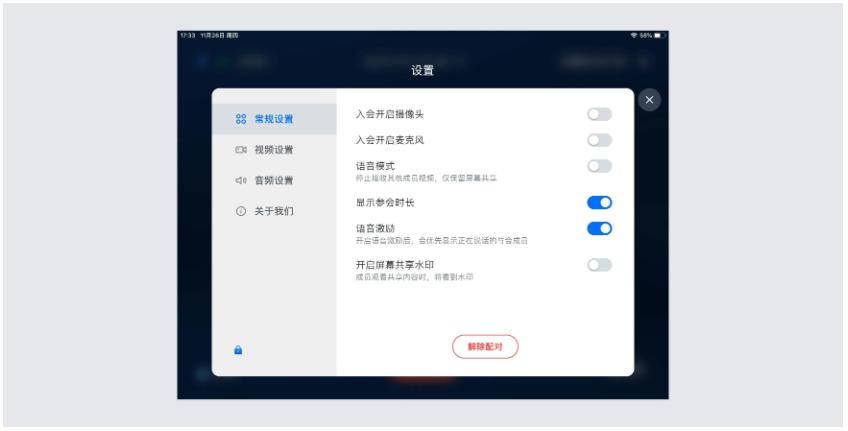Click the info icon beside 关于我们
The width and height of the screenshot is (848, 431).
click(x=241, y=211)
